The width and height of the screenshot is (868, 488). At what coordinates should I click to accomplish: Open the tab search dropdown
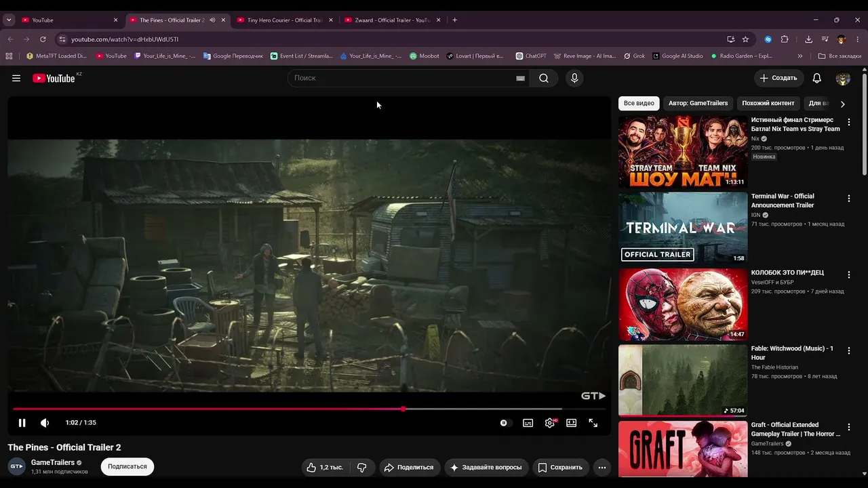pos(9,20)
